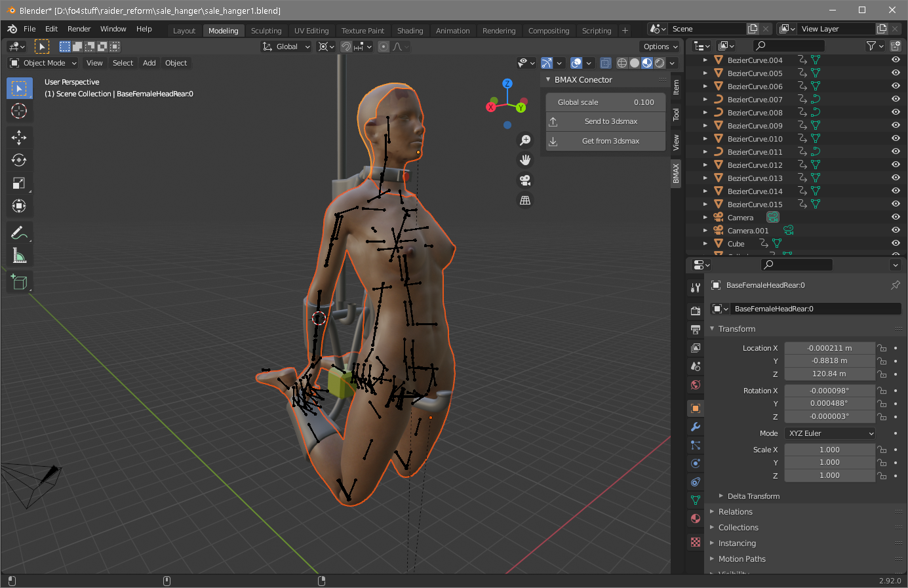Hide BezierCurve.004 in the outliner
Image resolution: width=908 pixels, height=588 pixels.
point(896,60)
